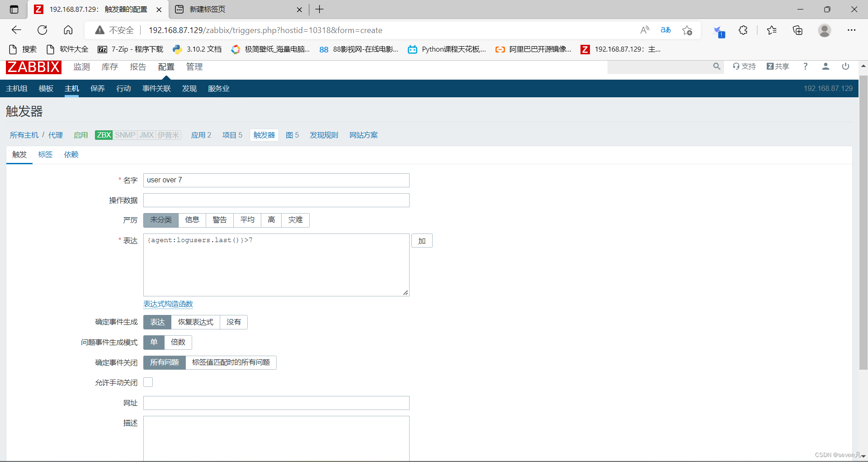Open the 项目 5 link
The image size is (868, 462).
tap(232, 135)
